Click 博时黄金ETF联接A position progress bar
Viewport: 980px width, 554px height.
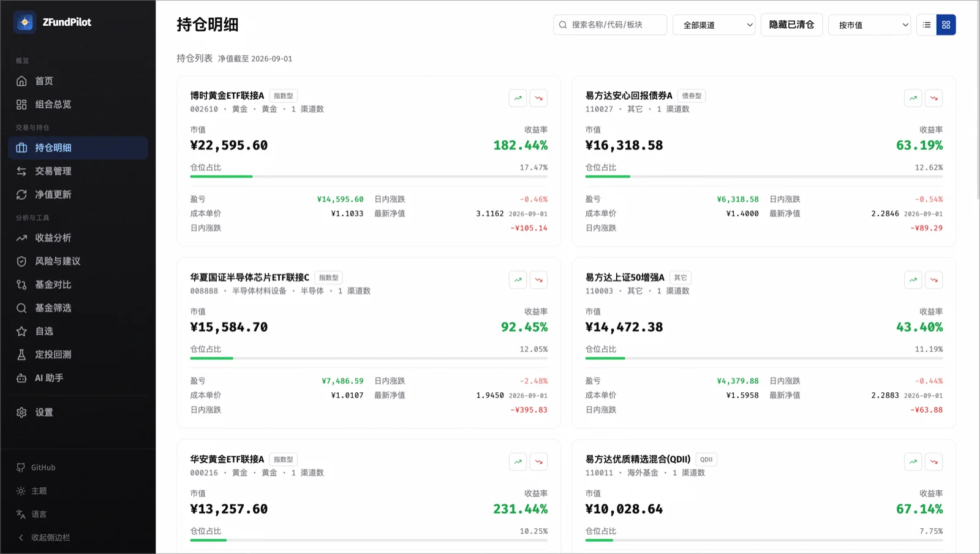369,176
